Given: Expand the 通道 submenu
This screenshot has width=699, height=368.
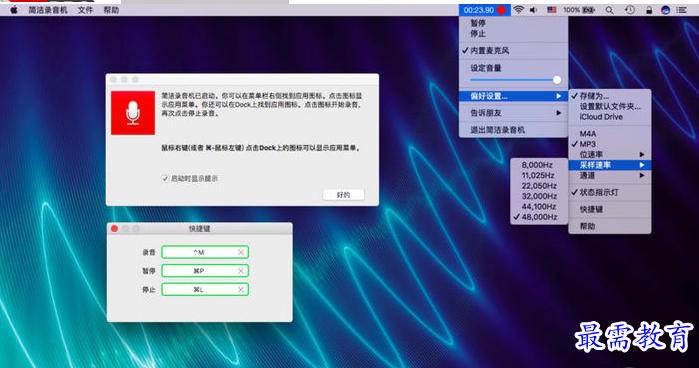Looking at the screenshot, I should click(610, 175).
